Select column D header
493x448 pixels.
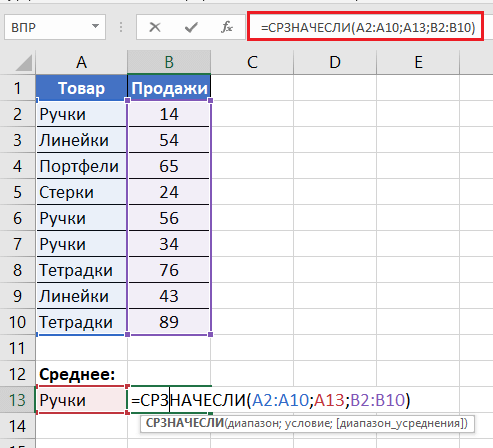tap(335, 62)
